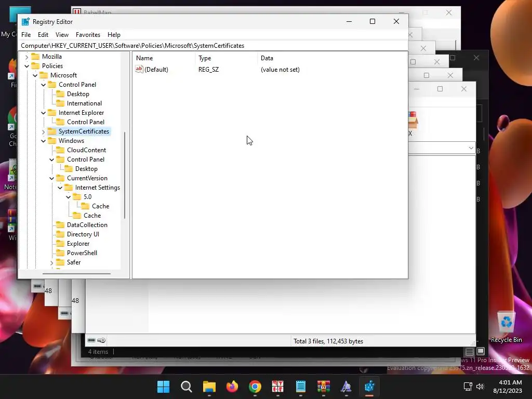The height and width of the screenshot is (399, 532).
Task: Open dropdown arrow in the background window
Action: [x=471, y=148]
